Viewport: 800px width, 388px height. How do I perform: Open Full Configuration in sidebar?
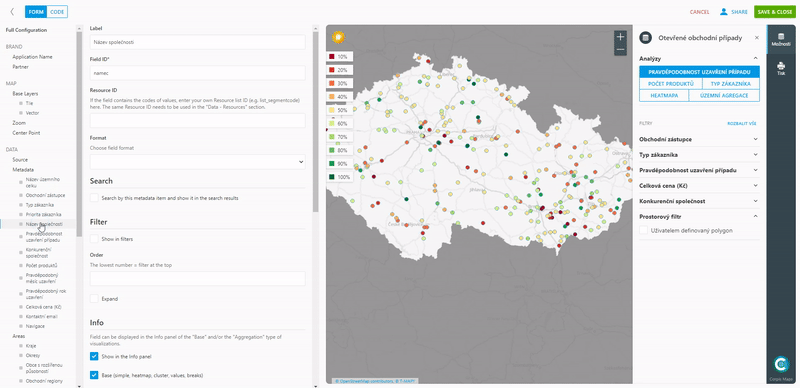point(27,30)
